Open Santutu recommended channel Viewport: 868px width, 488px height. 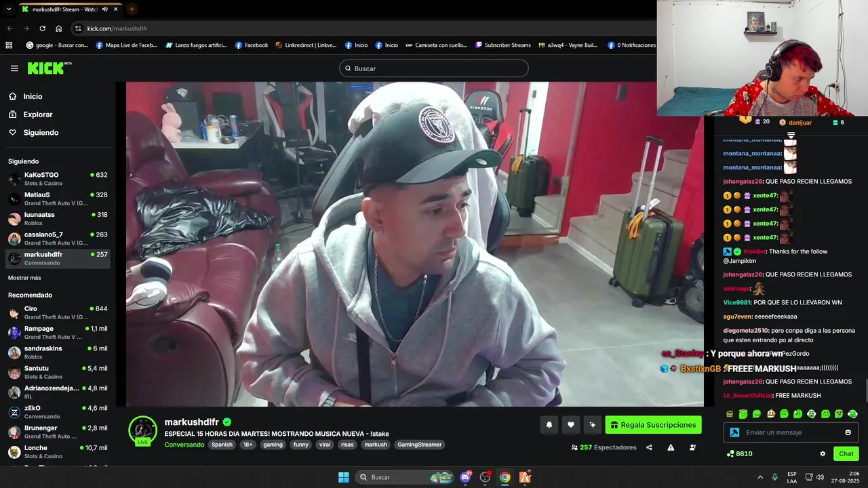58,372
